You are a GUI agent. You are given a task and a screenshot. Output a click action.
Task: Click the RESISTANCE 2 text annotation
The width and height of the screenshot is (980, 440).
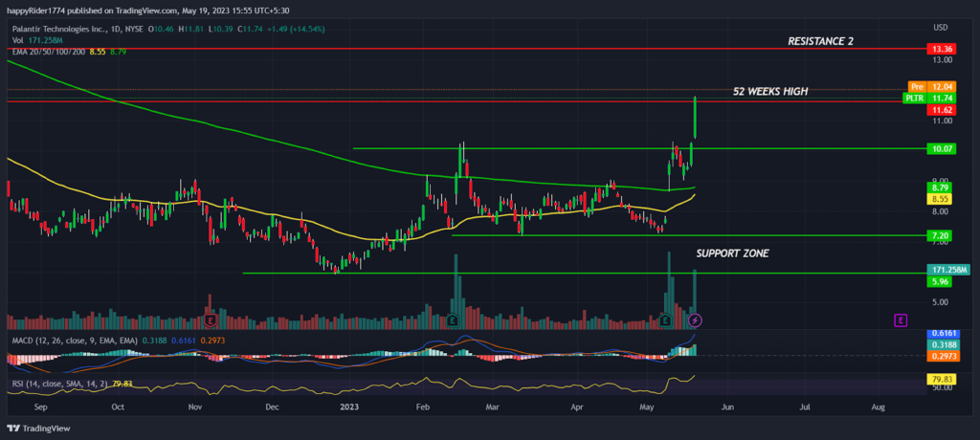820,40
